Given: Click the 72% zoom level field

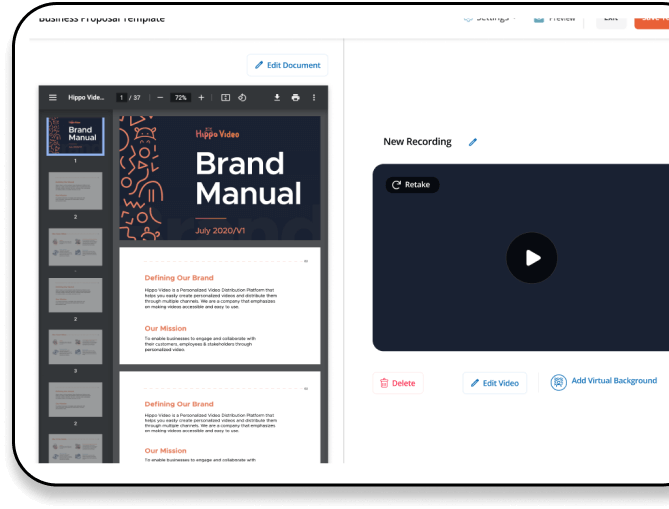Looking at the screenshot, I should (180, 98).
